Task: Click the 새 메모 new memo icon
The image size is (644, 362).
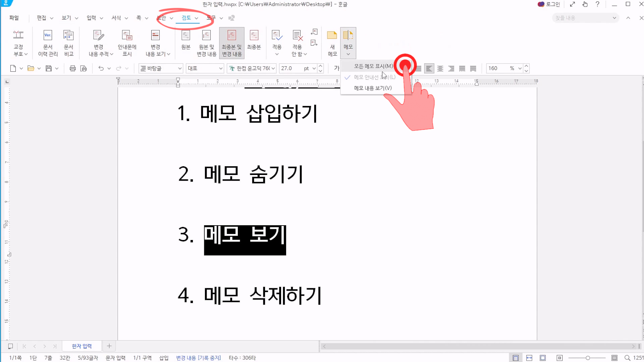Action: (x=332, y=36)
